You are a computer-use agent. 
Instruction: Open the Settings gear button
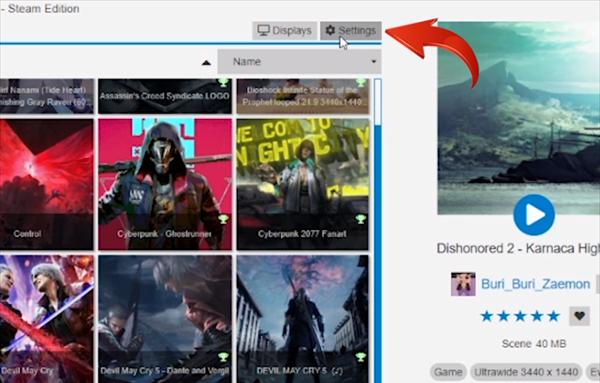pos(351,31)
